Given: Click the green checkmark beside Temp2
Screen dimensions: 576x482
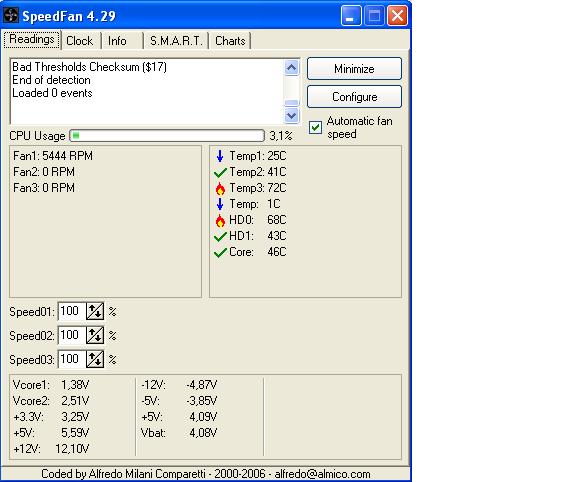Looking at the screenshot, I should click(220, 172).
